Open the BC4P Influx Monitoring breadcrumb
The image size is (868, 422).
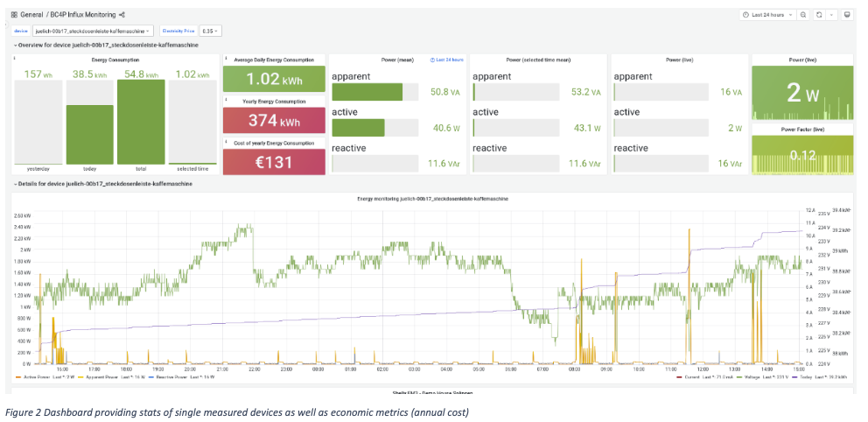pos(83,15)
